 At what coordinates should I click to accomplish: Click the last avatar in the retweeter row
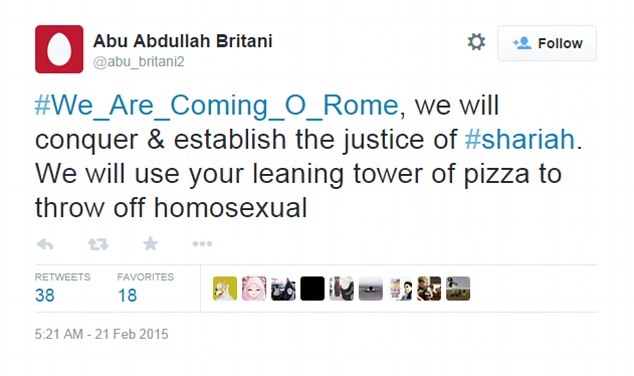click(x=458, y=288)
